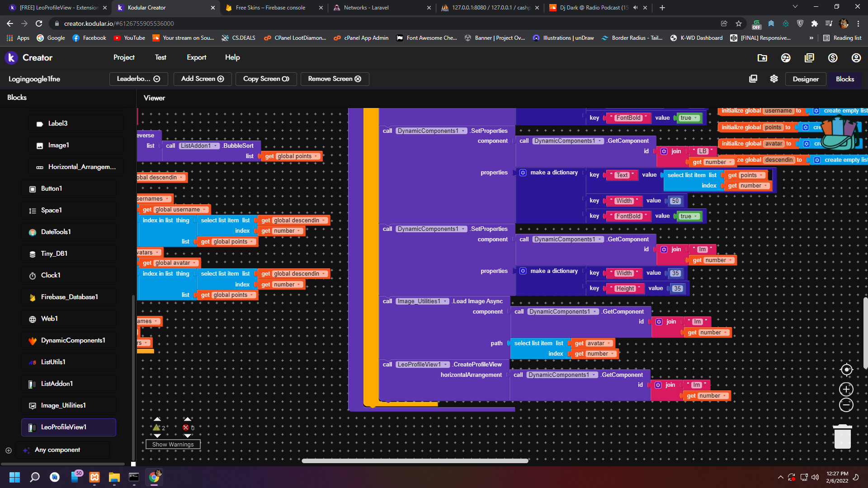868x488 pixels.
Task: Toggle the join block mutator gear
Action: point(664,151)
